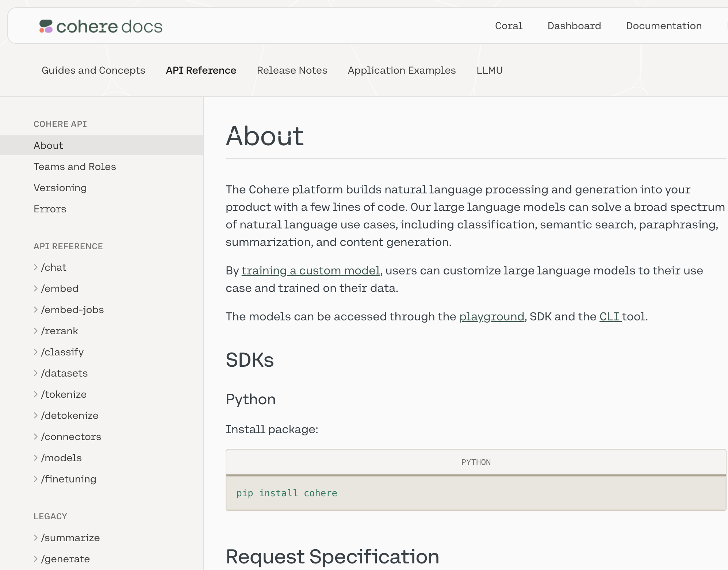Open the Errors sidebar item
The height and width of the screenshot is (570, 728).
point(50,209)
